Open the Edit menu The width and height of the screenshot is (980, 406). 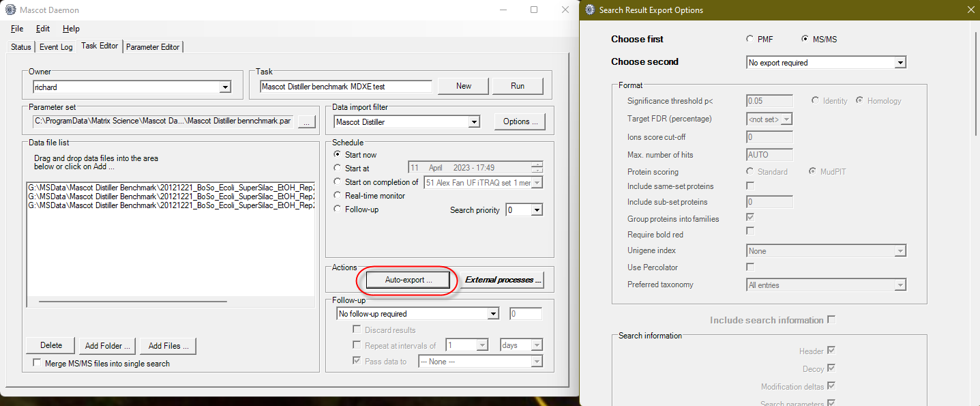43,29
